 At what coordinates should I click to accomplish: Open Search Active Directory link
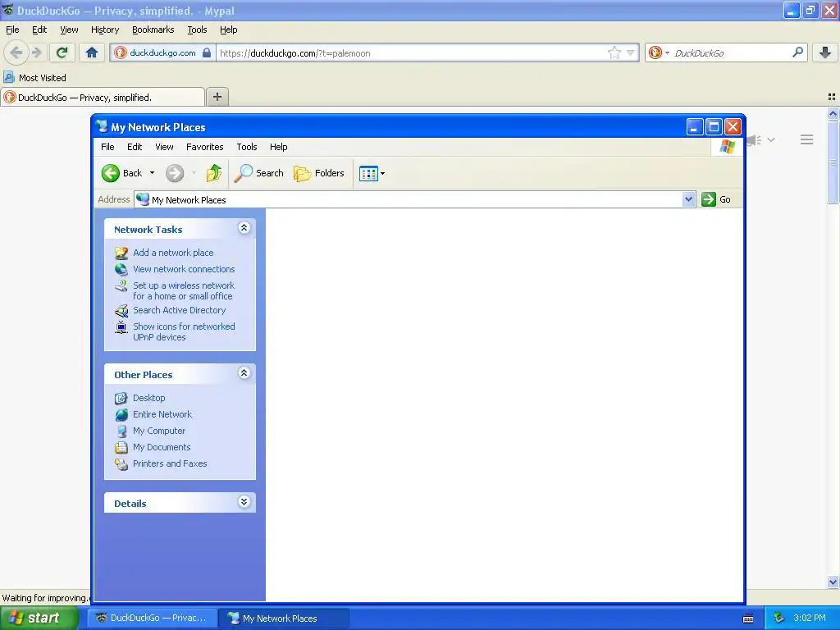pos(179,310)
